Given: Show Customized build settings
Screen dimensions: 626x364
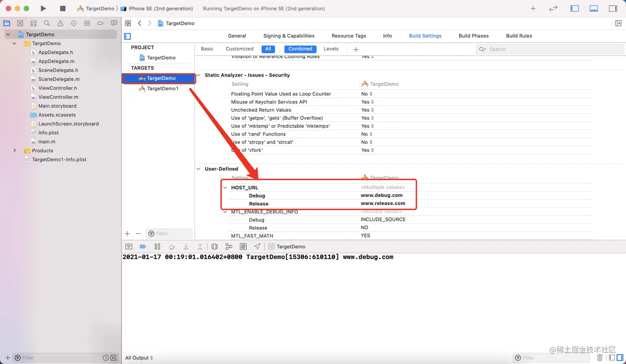Looking at the screenshot, I should point(239,49).
